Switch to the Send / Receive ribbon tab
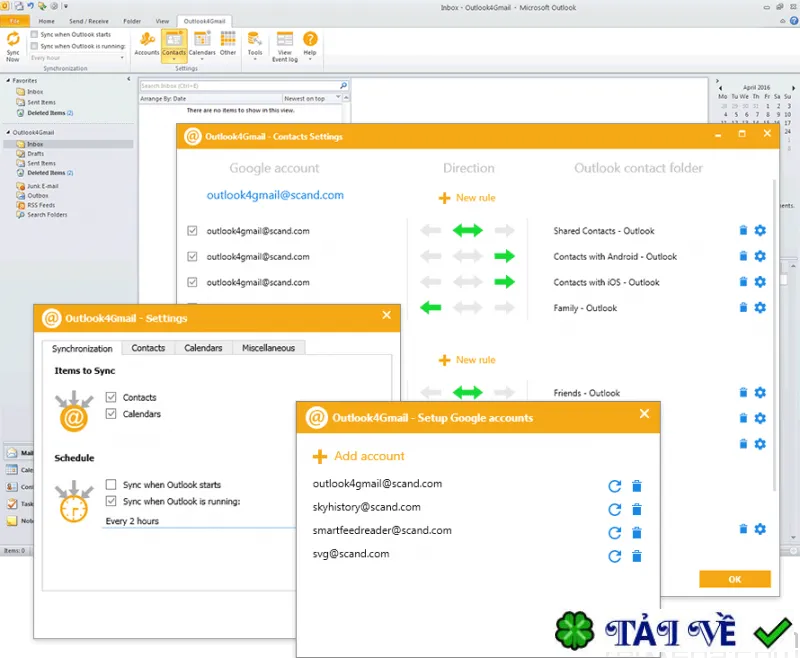The width and height of the screenshot is (800, 658). click(89, 21)
